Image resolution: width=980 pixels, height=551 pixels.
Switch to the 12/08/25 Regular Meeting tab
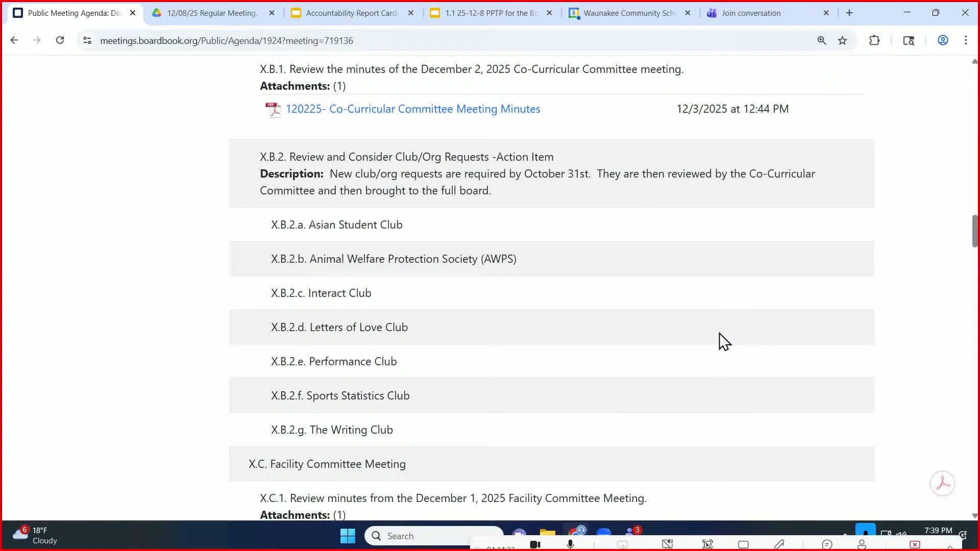[x=212, y=13]
